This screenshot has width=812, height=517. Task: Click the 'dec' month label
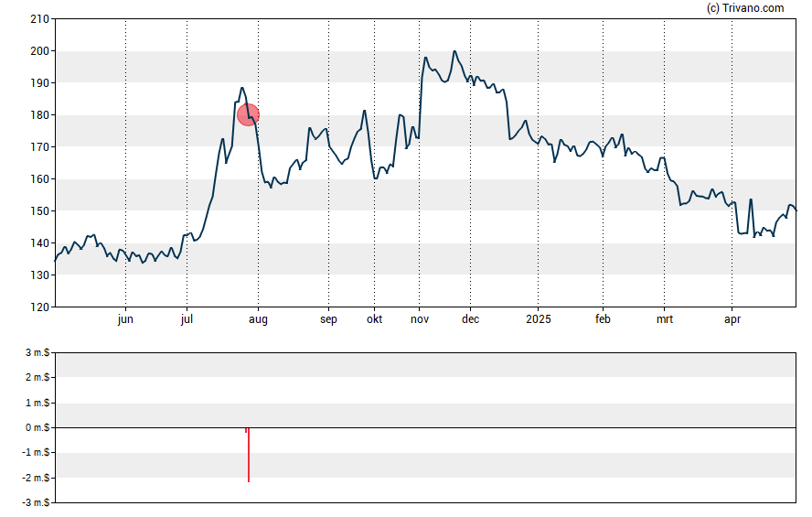[x=470, y=319]
